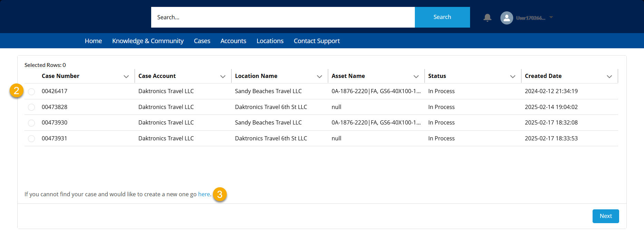Navigate to the Accounts page
This screenshot has height=239, width=644.
(233, 41)
